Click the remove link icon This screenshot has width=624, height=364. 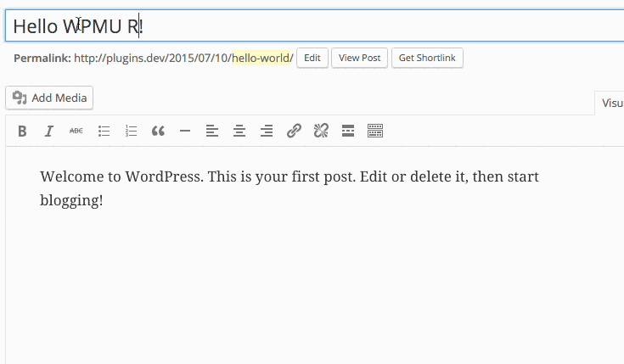point(321,131)
